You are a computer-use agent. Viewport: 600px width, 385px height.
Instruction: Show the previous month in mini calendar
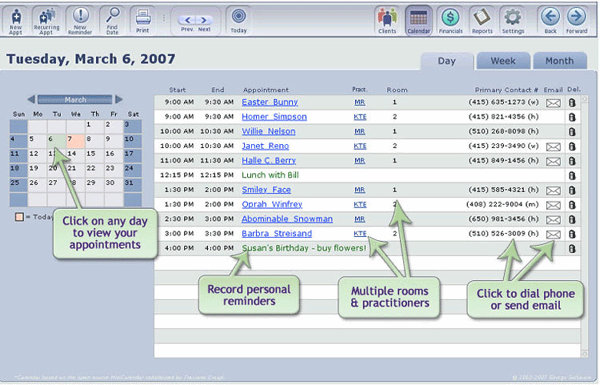point(31,100)
